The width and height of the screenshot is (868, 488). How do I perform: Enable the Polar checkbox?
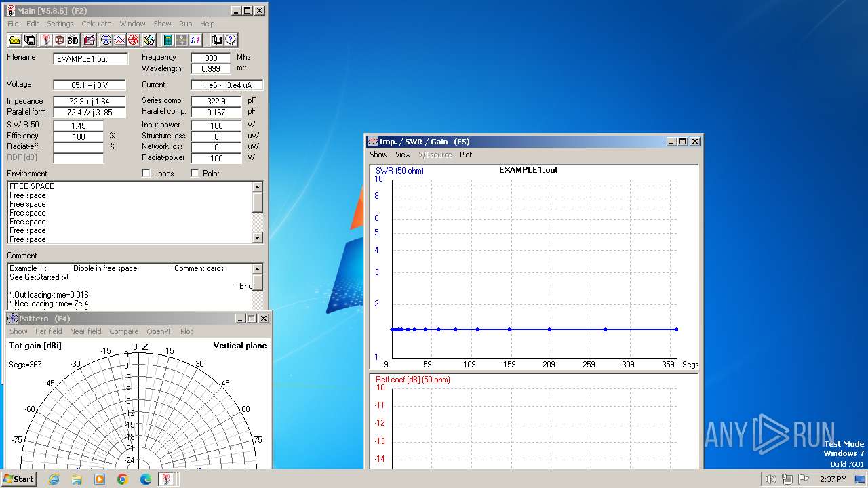click(195, 174)
